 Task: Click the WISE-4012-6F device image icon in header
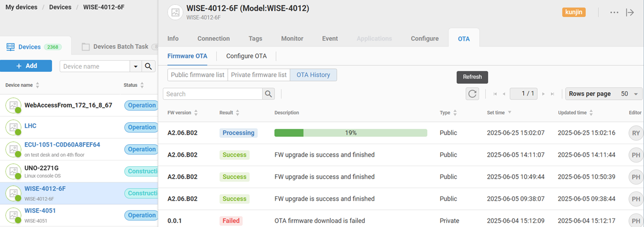(x=175, y=12)
